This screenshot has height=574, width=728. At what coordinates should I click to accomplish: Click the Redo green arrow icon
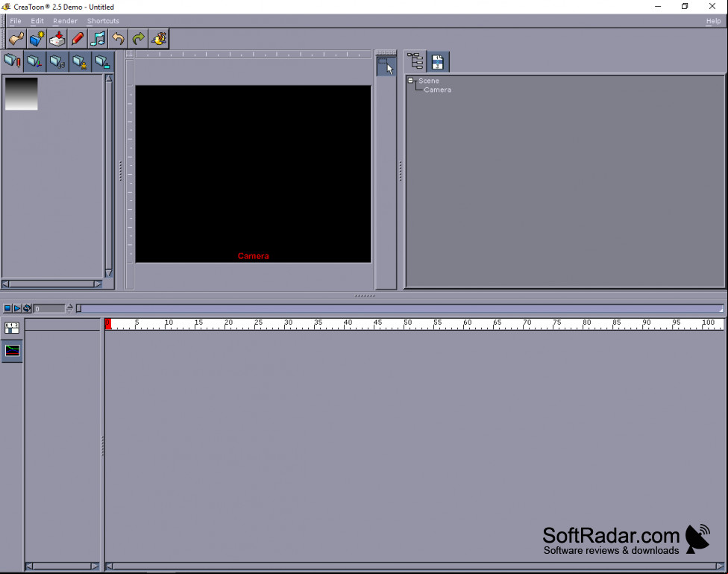pyautogui.click(x=138, y=39)
